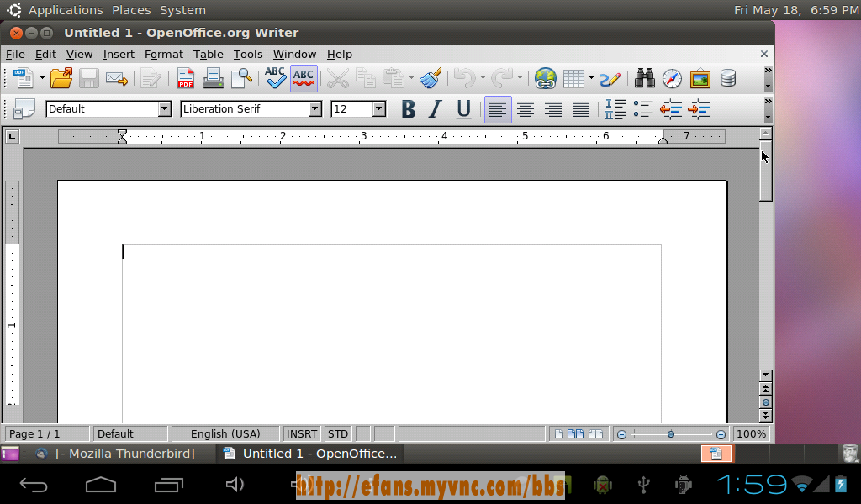
Task: Open Styles and Formatting icon
Action: tap(24, 109)
